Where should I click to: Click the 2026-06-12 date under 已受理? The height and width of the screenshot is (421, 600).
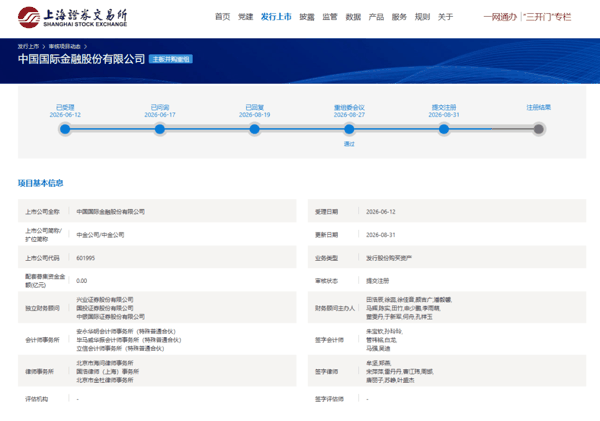[x=65, y=115]
